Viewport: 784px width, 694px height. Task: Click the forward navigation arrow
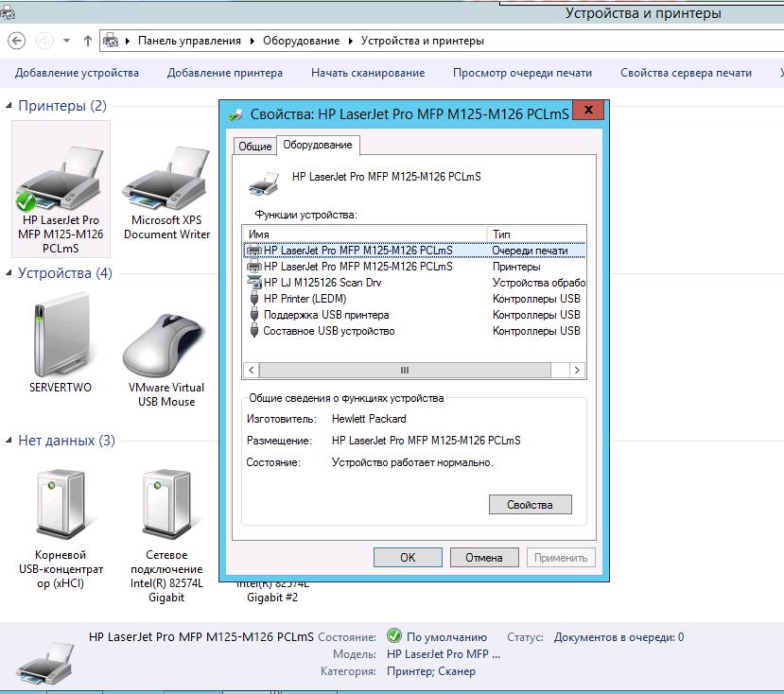pos(44,41)
